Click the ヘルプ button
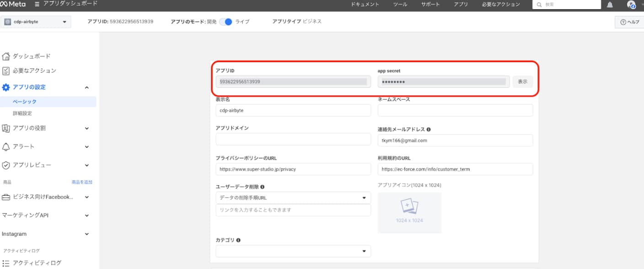This screenshot has width=644, height=269. click(x=629, y=22)
